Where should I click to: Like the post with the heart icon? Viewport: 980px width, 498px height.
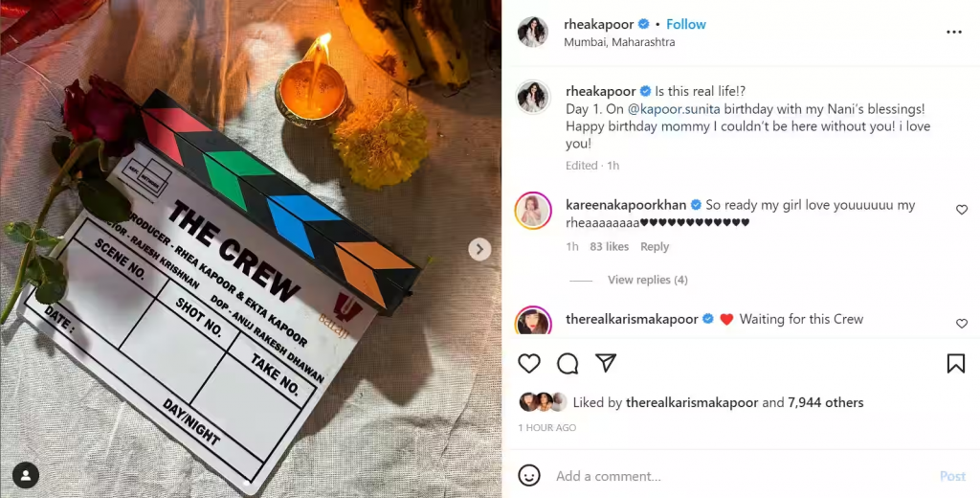click(x=529, y=363)
